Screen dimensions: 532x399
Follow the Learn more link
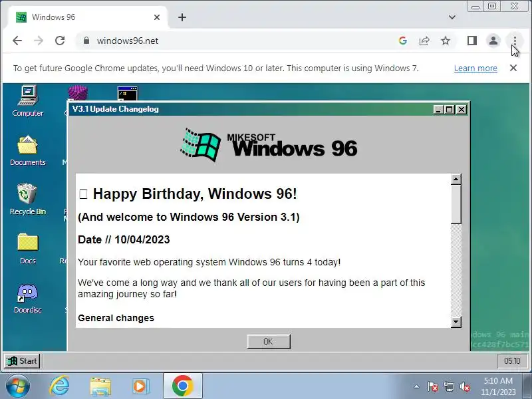(475, 68)
